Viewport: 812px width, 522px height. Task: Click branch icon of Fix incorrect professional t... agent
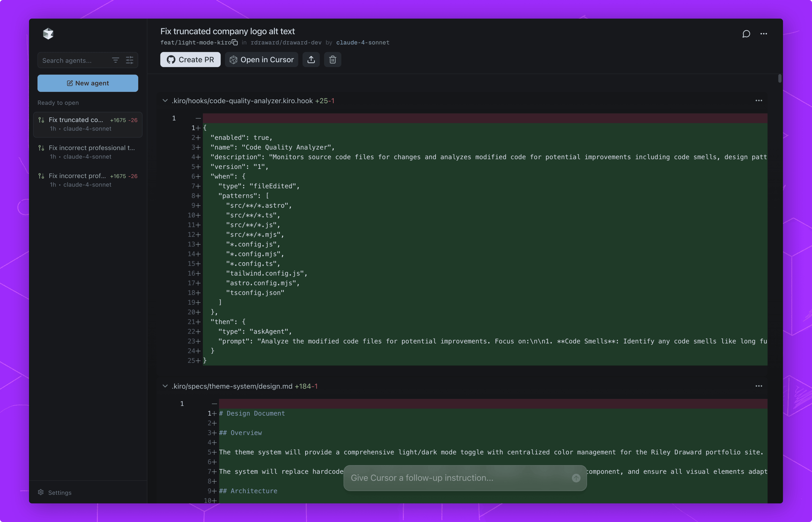(x=41, y=148)
